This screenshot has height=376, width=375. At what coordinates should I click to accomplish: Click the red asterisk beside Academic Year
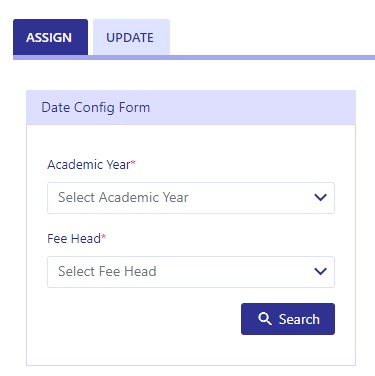coord(133,162)
